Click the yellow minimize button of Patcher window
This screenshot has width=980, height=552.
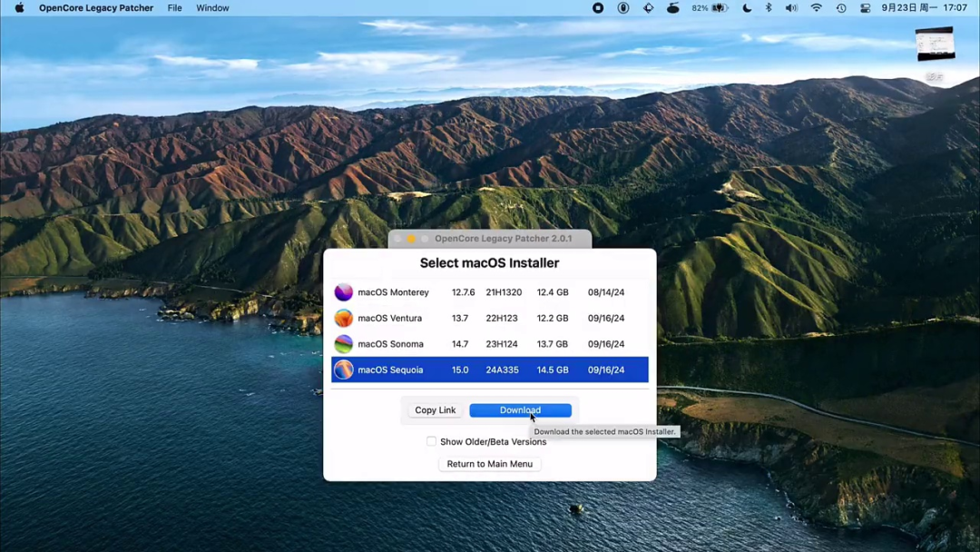pos(411,239)
